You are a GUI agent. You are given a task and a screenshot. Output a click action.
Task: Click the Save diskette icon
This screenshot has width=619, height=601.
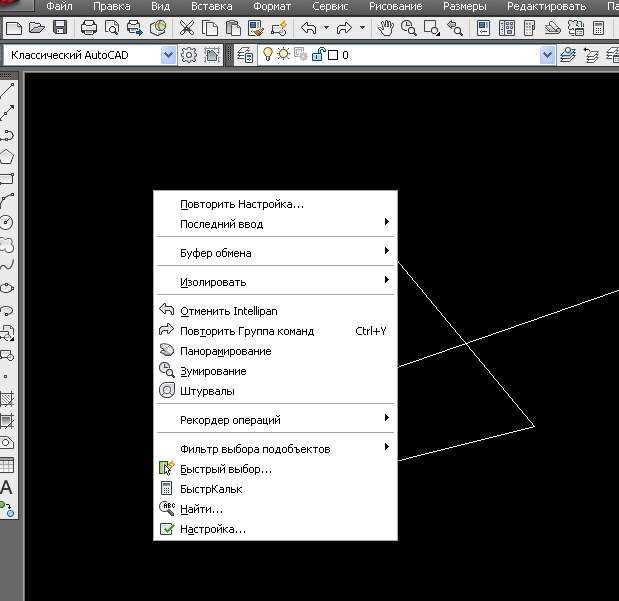(60, 28)
